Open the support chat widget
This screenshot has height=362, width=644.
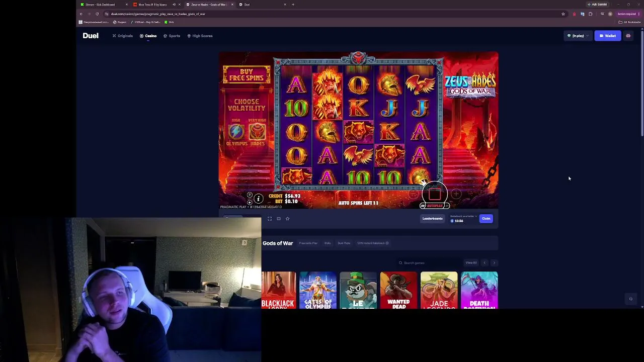point(630,299)
